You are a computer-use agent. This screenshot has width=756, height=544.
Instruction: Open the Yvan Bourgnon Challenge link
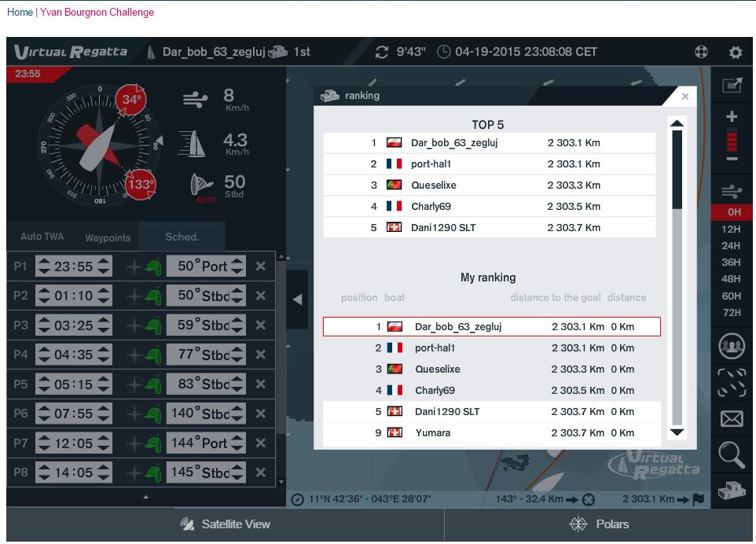(97, 12)
